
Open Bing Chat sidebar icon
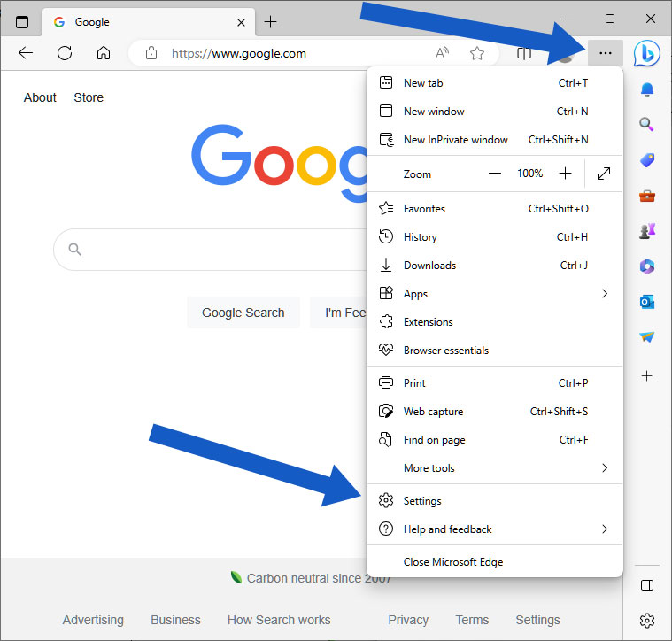(x=647, y=53)
